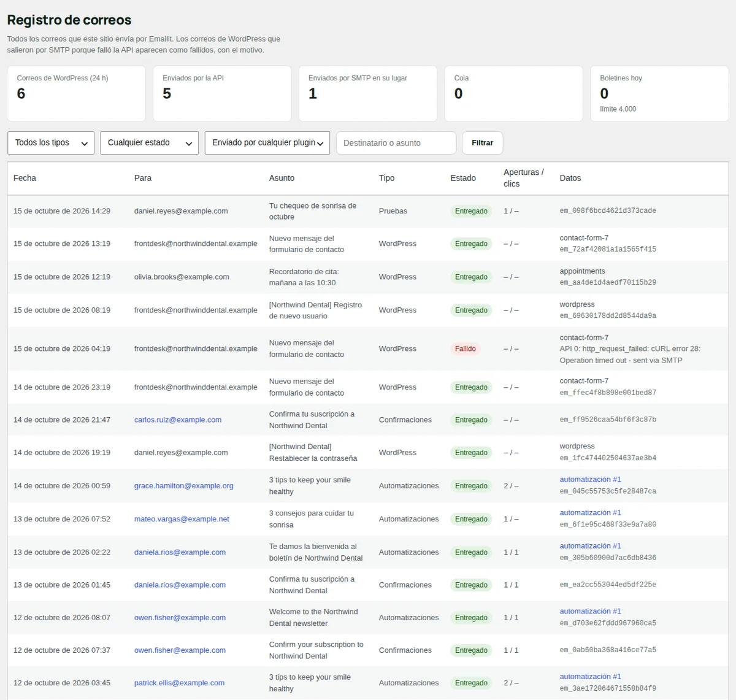
Task: Click ID em_aa4de1d4aedf70115b29
Action: (x=608, y=283)
